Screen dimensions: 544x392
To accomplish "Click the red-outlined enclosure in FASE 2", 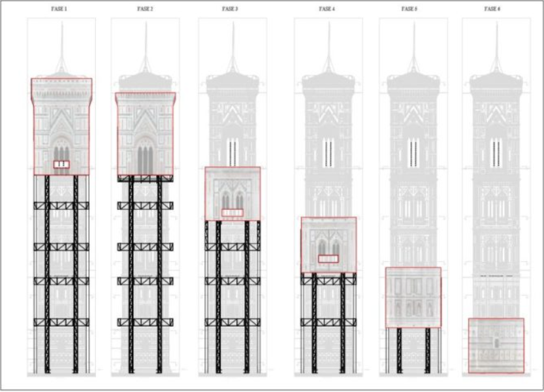I will [x=145, y=131].
